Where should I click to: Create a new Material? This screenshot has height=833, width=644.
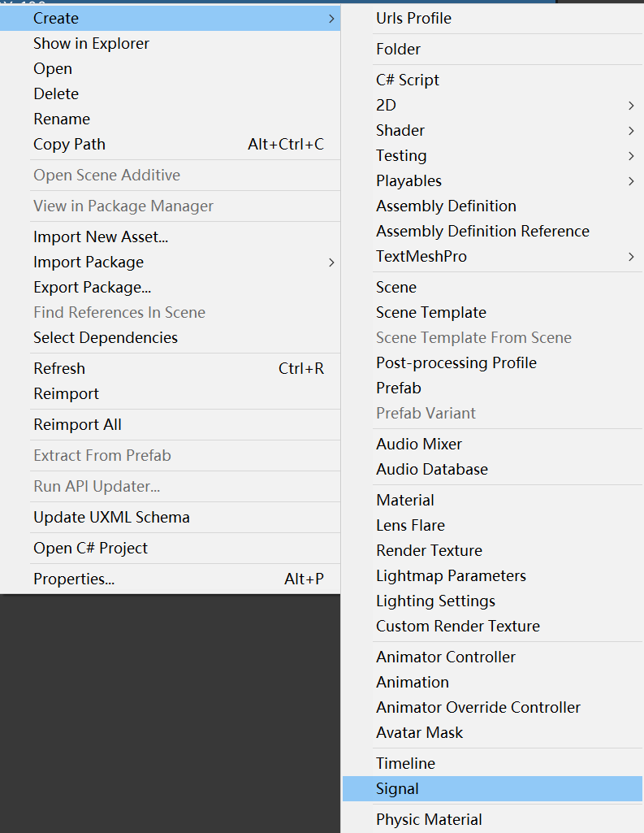coord(404,500)
